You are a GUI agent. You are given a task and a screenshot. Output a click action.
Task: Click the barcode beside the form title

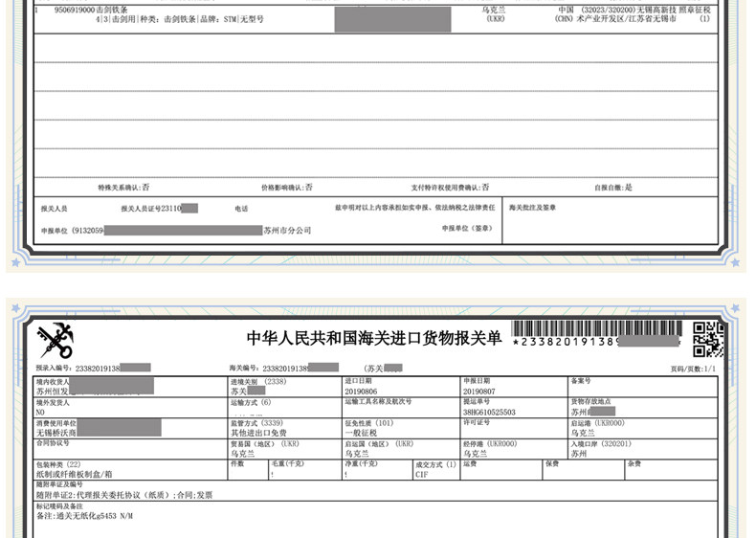597,328
